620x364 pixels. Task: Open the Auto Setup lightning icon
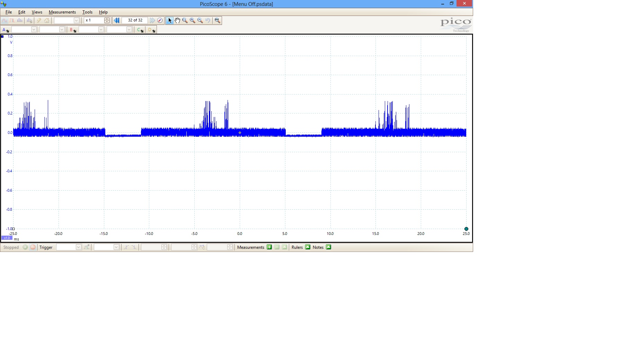click(39, 20)
